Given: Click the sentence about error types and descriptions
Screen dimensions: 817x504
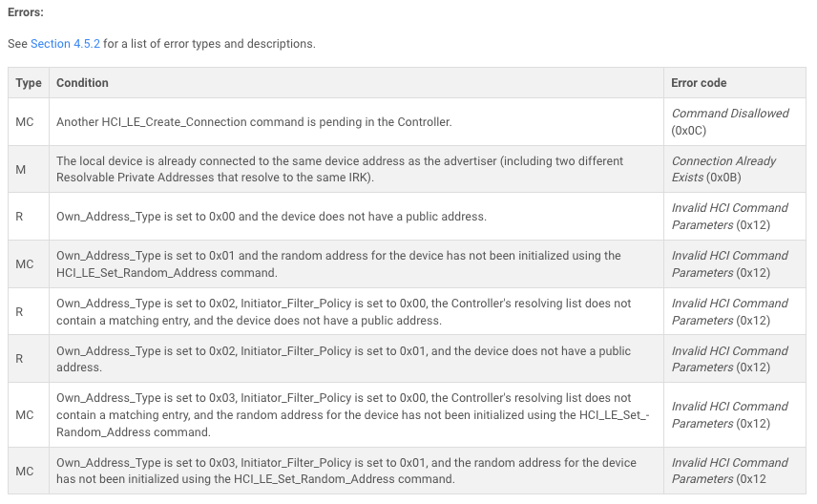Looking at the screenshot, I should tap(161, 44).
